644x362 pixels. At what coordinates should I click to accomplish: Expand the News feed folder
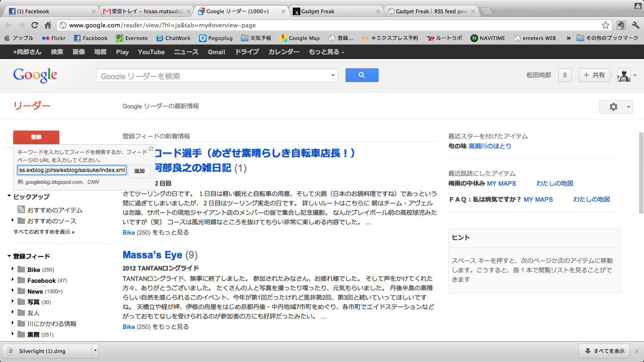13,291
